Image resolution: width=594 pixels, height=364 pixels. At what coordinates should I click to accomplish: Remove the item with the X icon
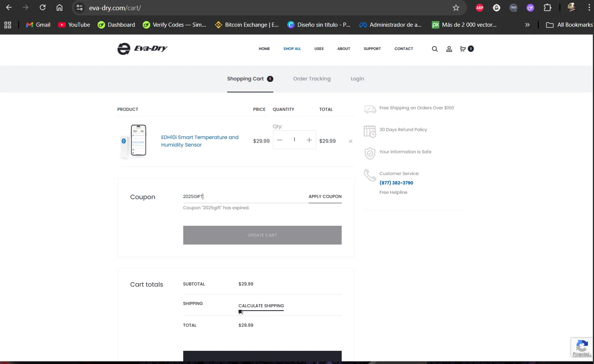[350, 141]
